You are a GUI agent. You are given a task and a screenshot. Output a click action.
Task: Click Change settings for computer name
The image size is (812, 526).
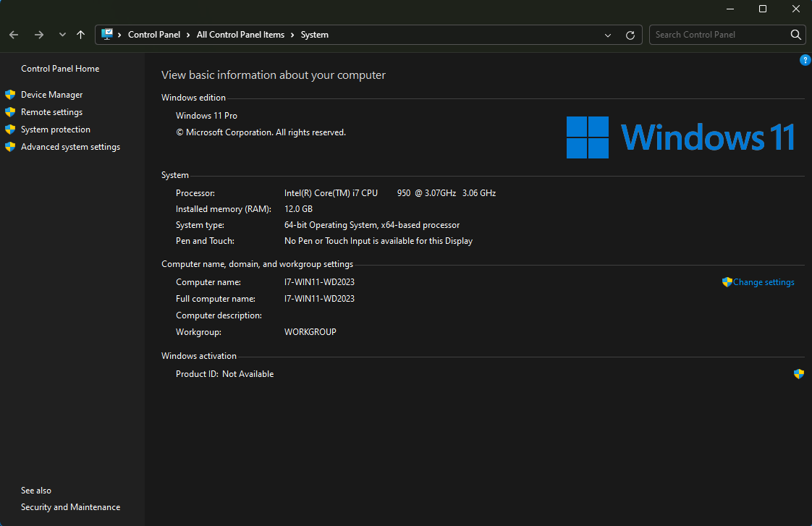763,282
